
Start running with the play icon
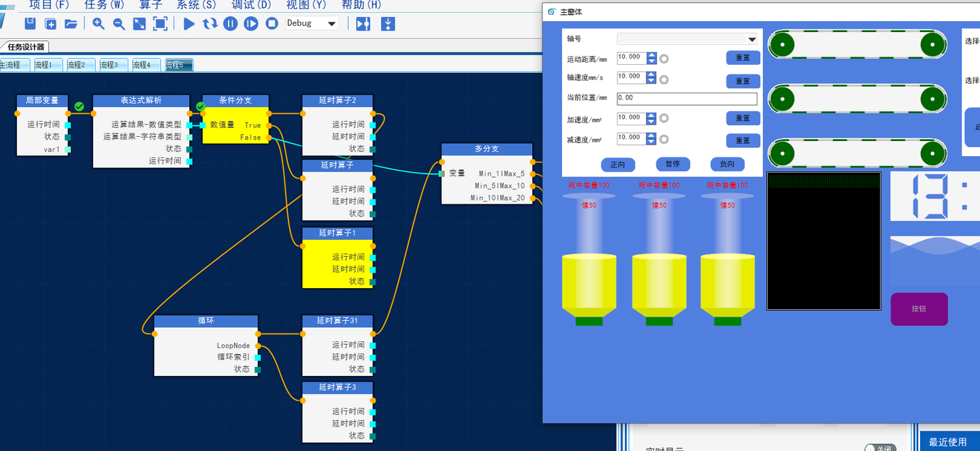click(189, 24)
